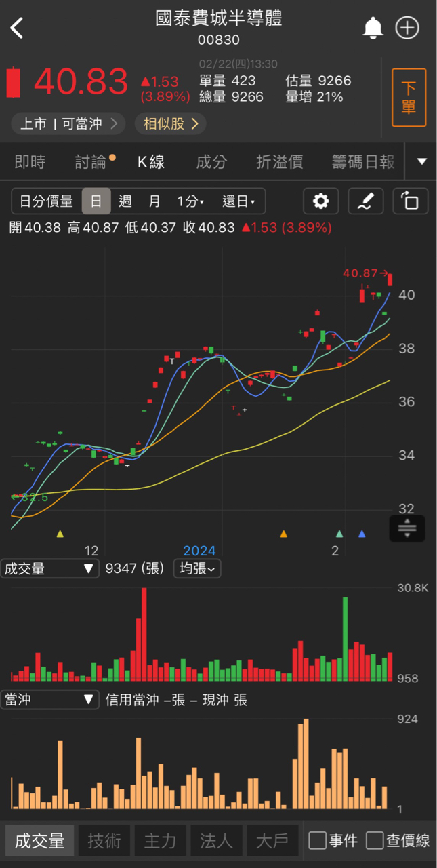Tap the green triangle marker
437x868 pixels.
click(x=339, y=534)
